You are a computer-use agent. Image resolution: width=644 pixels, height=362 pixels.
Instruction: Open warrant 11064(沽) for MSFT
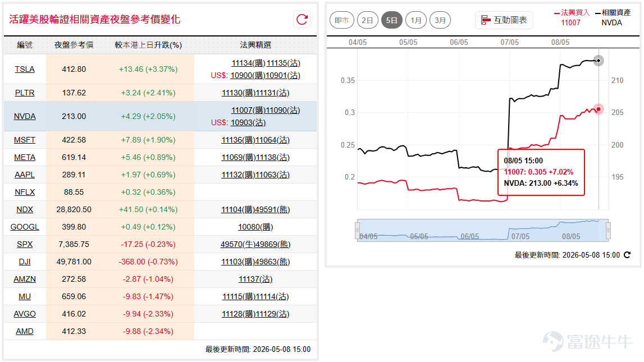pos(272,140)
